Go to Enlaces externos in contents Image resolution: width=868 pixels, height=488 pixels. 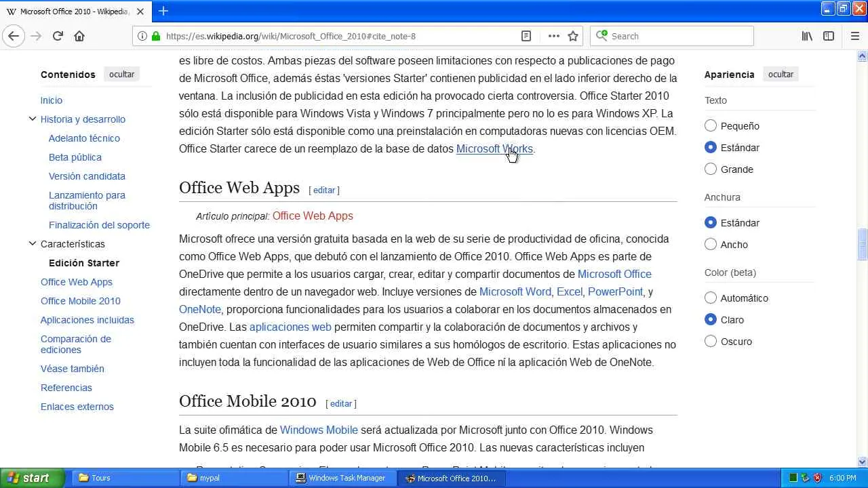[77, 407]
